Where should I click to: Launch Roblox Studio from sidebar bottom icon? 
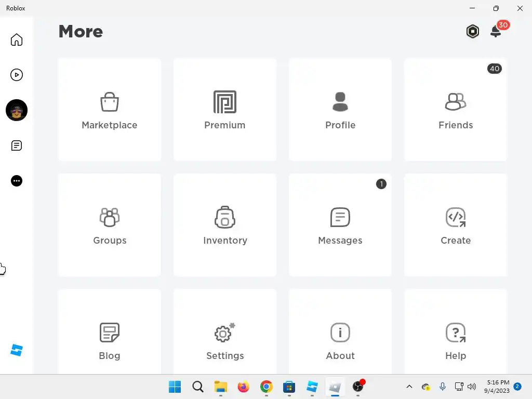pos(16,350)
